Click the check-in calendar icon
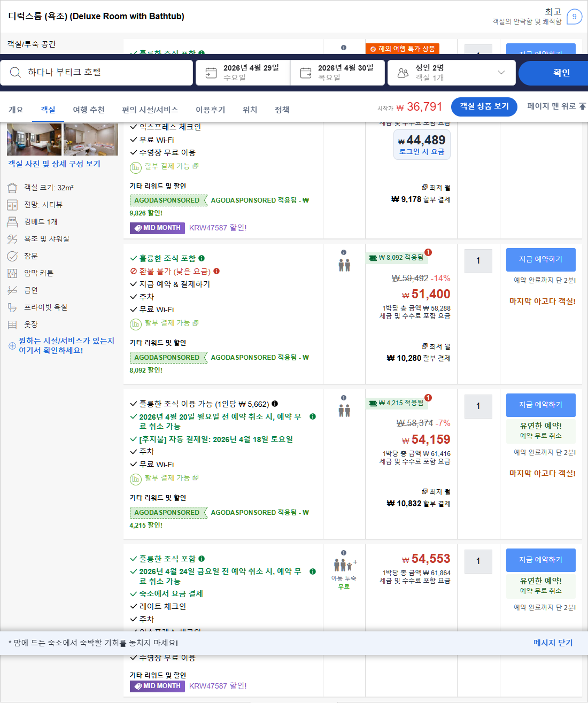 tap(211, 73)
